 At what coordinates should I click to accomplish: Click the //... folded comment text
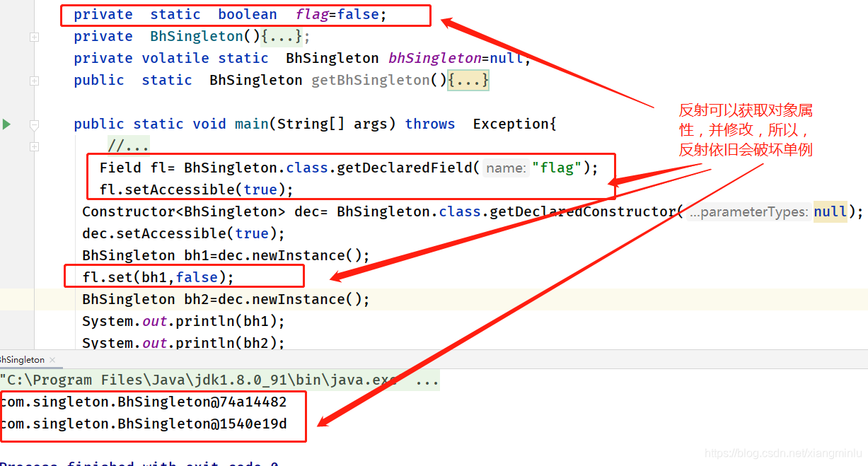click(x=128, y=146)
